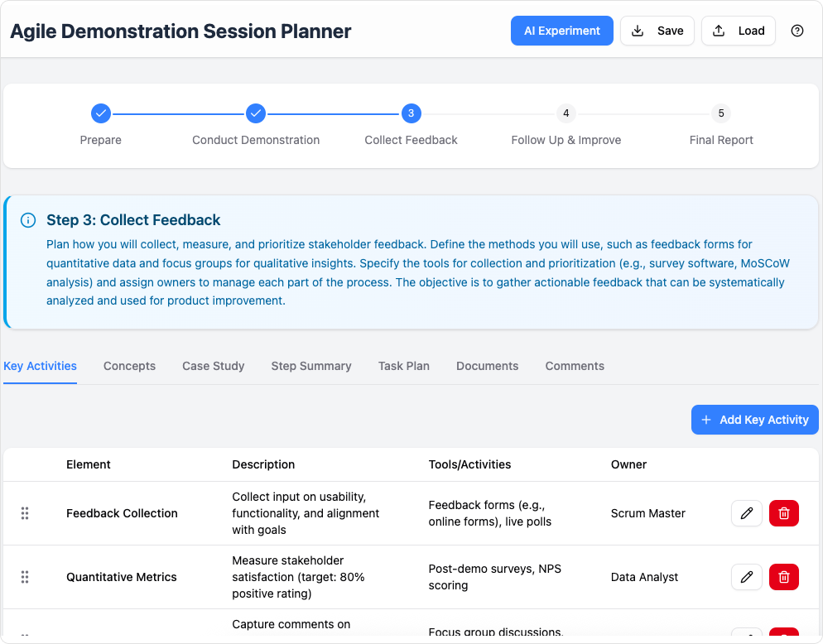Grab the drag handle of Quantitative Metrics row
The image size is (823, 644).
[x=25, y=577]
